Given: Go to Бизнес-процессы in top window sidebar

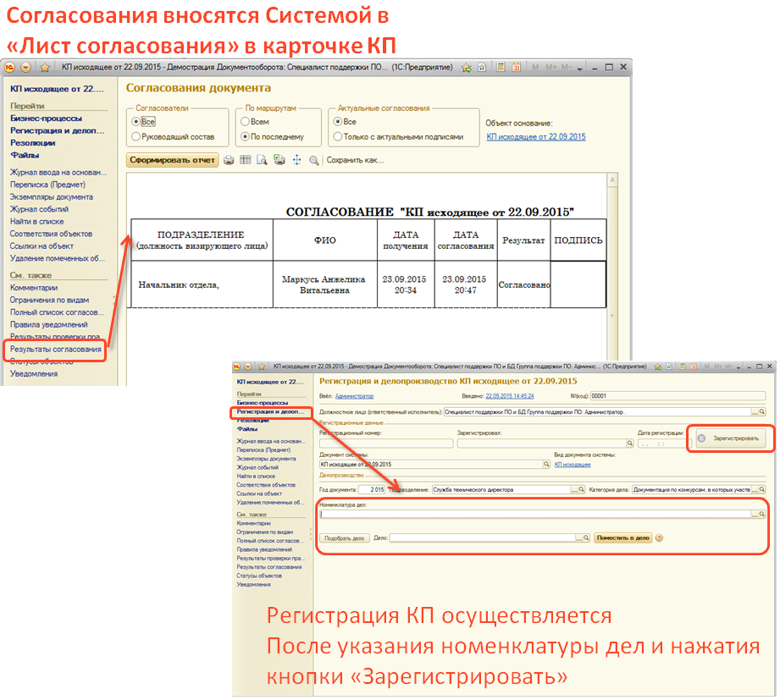Looking at the screenshot, I should [46, 119].
